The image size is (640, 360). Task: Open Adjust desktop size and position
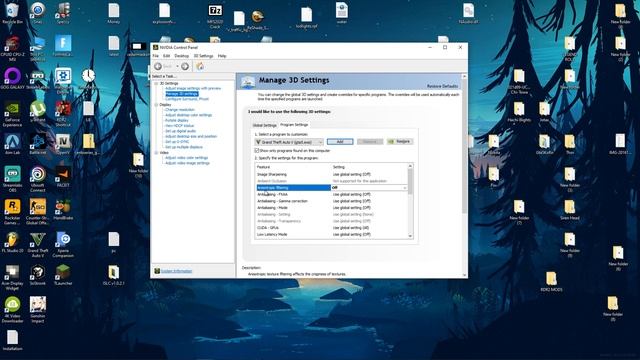click(x=191, y=136)
